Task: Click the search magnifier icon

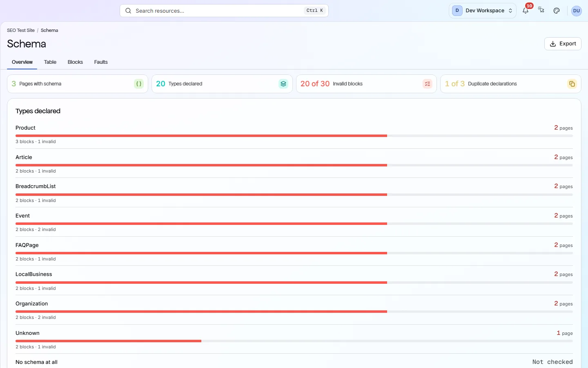Action: point(128,11)
